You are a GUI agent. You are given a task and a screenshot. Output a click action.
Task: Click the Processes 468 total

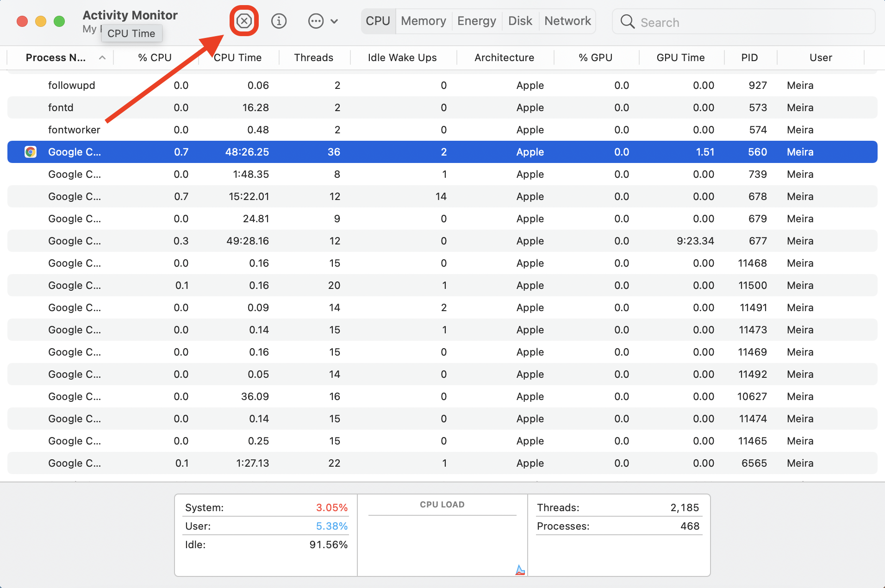690,526
